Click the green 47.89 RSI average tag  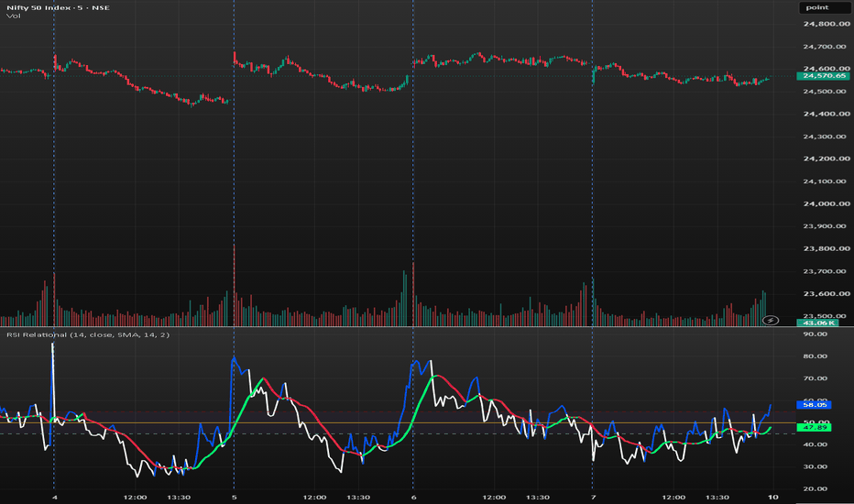click(x=815, y=428)
